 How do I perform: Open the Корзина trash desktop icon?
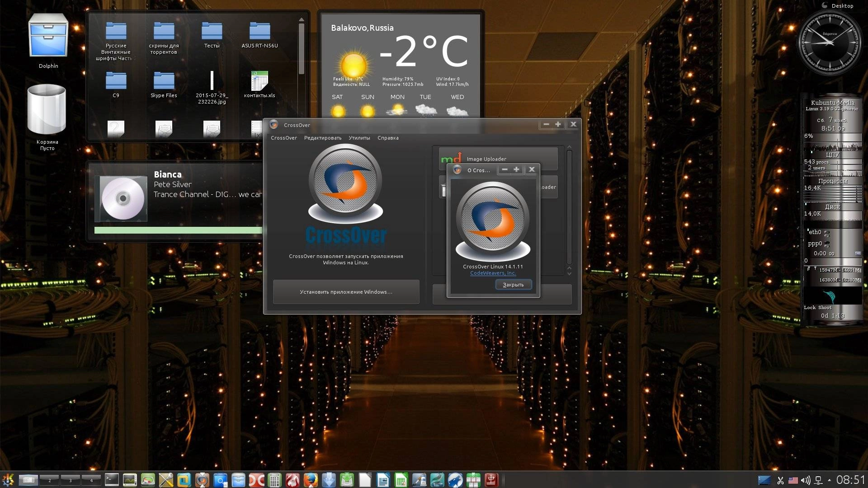coord(47,117)
